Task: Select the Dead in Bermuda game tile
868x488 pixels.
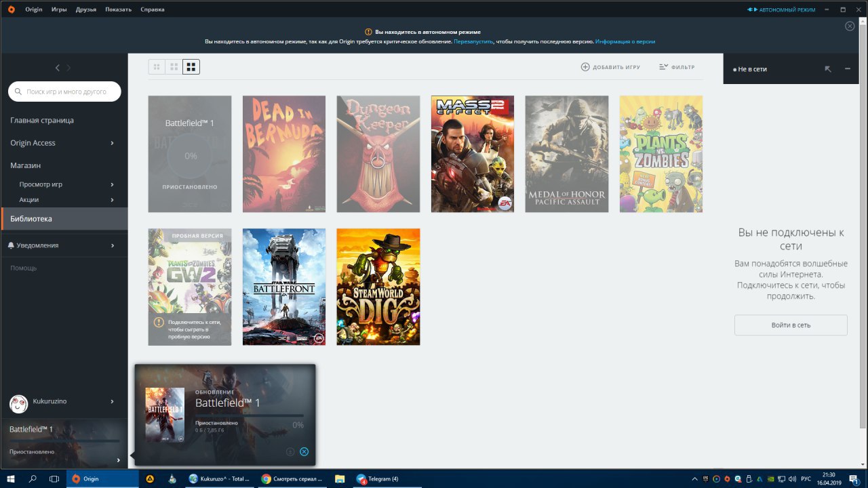Action: [284, 154]
